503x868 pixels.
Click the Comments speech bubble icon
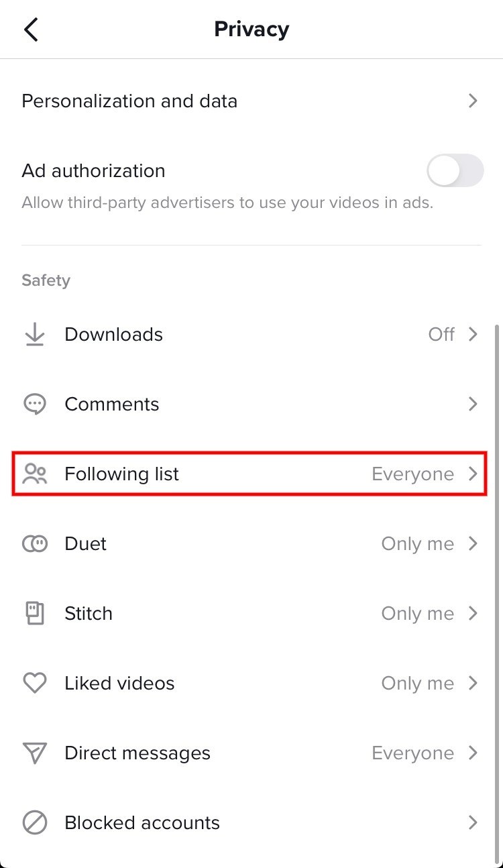point(34,404)
